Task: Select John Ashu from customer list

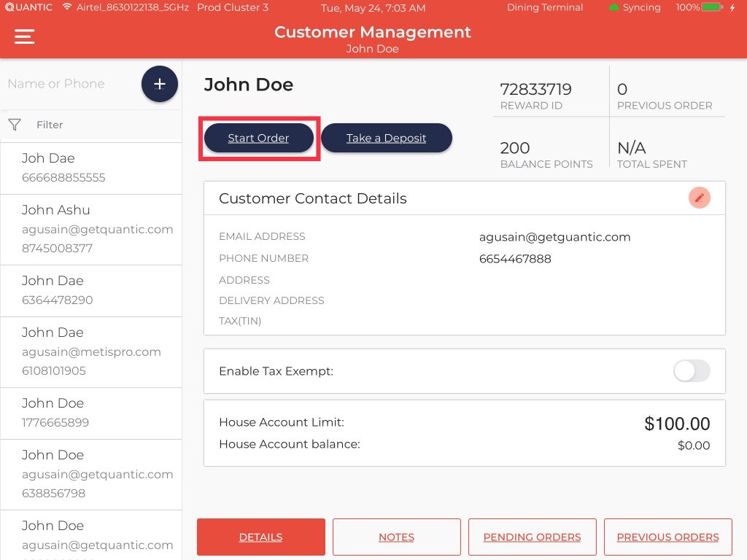Action: pyautogui.click(x=90, y=229)
